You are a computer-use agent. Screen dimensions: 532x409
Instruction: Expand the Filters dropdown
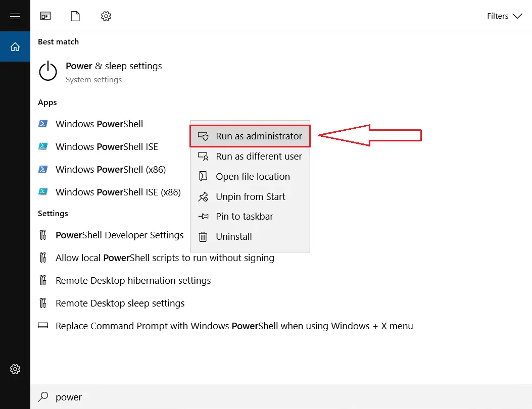pyautogui.click(x=504, y=16)
